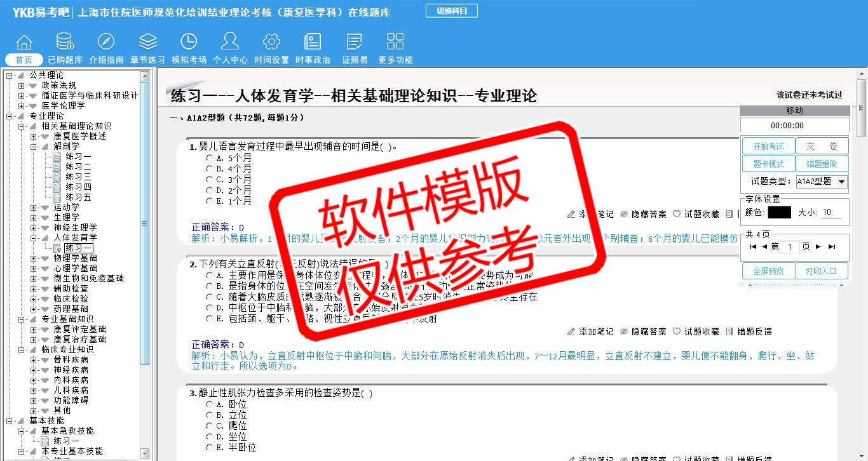Start the exam with 开始考试
This screenshot has width=868, height=461.
click(x=769, y=146)
